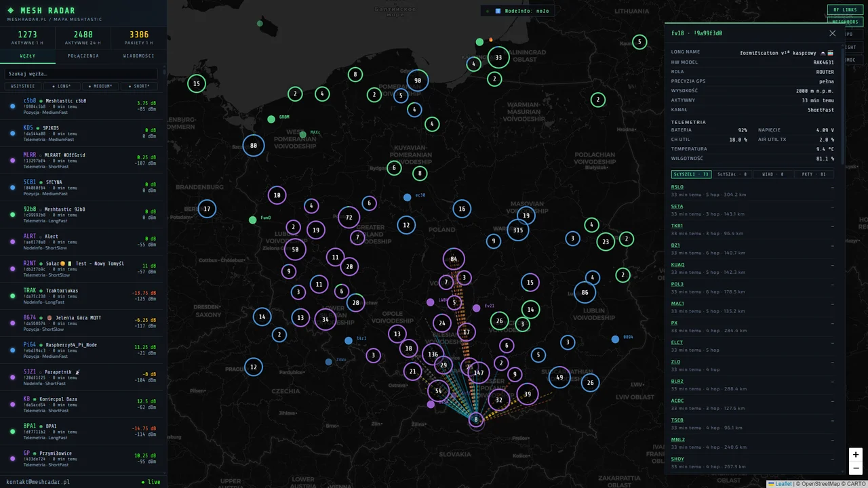Select the fv18 node marker numbered 8
This screenshot has width=868, height=488.
pos(476,420)
